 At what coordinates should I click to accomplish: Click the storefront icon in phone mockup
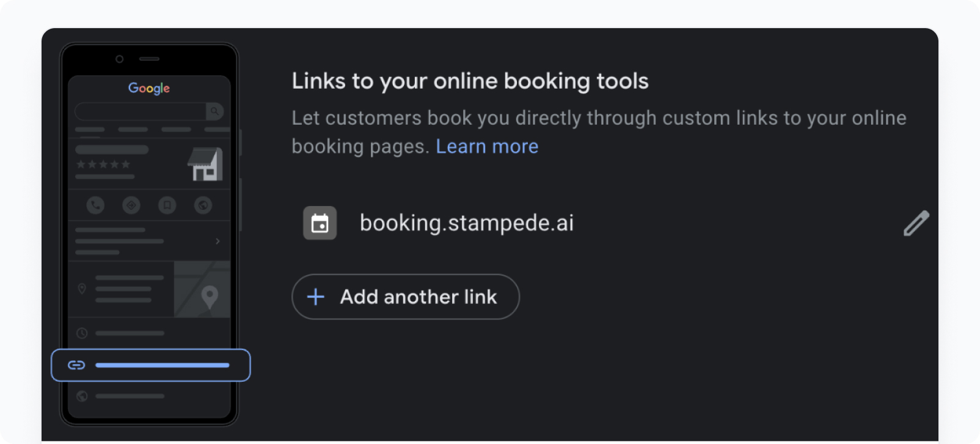point(205,164)
